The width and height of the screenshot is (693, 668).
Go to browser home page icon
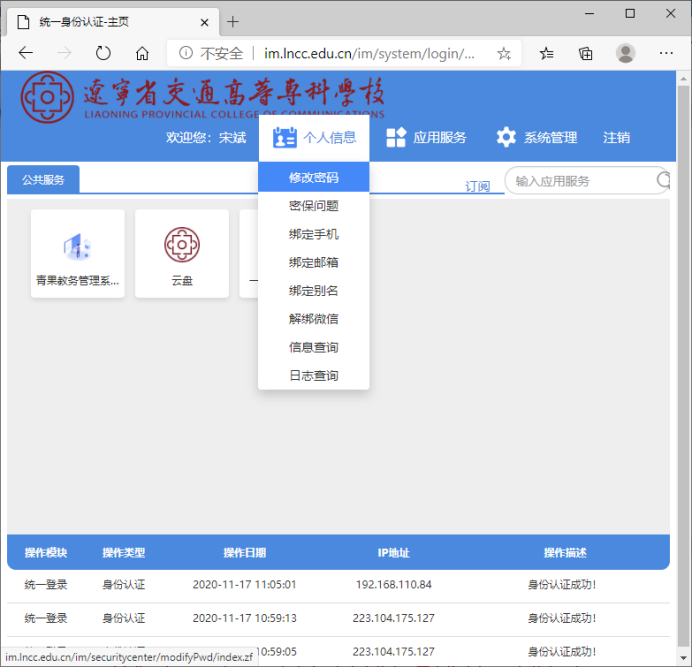pos(142,53)
